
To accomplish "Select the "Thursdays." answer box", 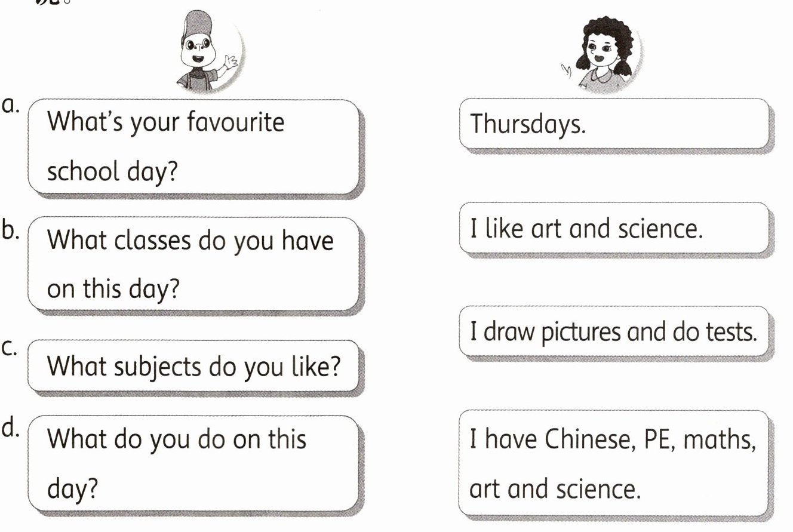I will pyautogui.click(x=613, y=123).
